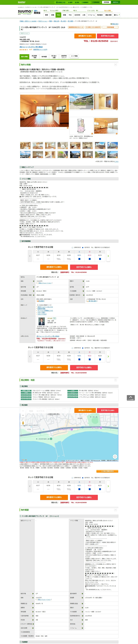
Task: Select the 注文住宅 navigation tab
Action: tap(77, 15)
